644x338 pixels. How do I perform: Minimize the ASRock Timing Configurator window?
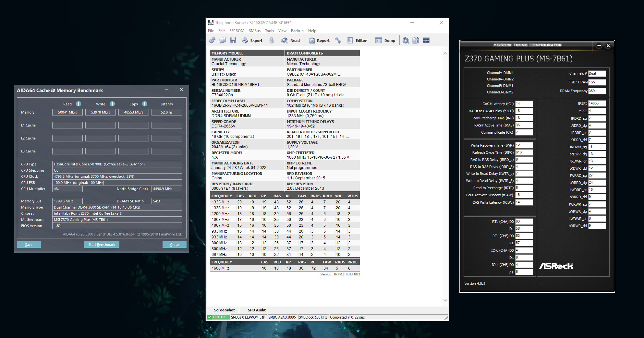coord(599,46)
